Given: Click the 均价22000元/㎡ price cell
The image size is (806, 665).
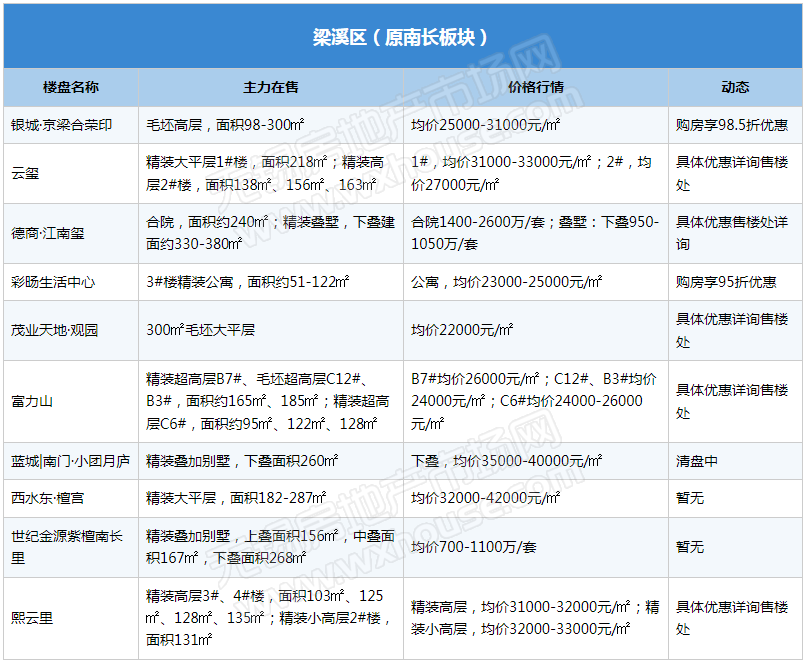Looking at the screenshot, I should pyautogui.click(x=462, y=330).
